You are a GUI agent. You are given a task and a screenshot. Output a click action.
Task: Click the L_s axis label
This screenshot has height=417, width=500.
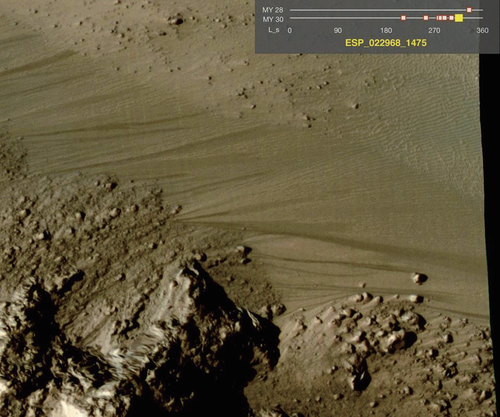(274, 30)
